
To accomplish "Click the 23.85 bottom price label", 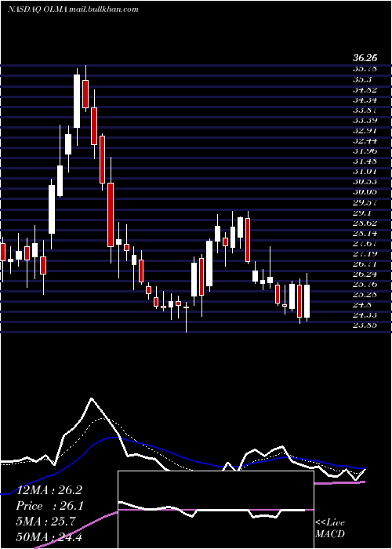I will 365,325.
